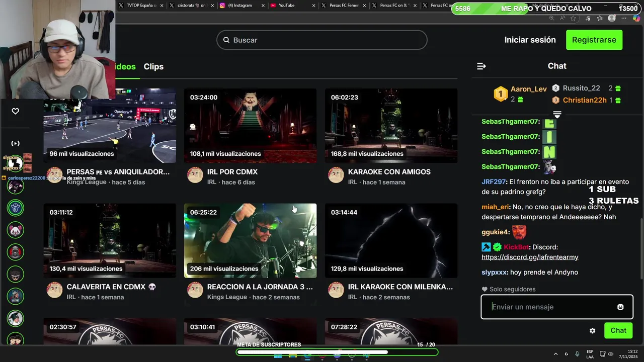The image size is (644, 362).
Task: Click the Iniciar sesión button
Action: (x=530, y=40)
